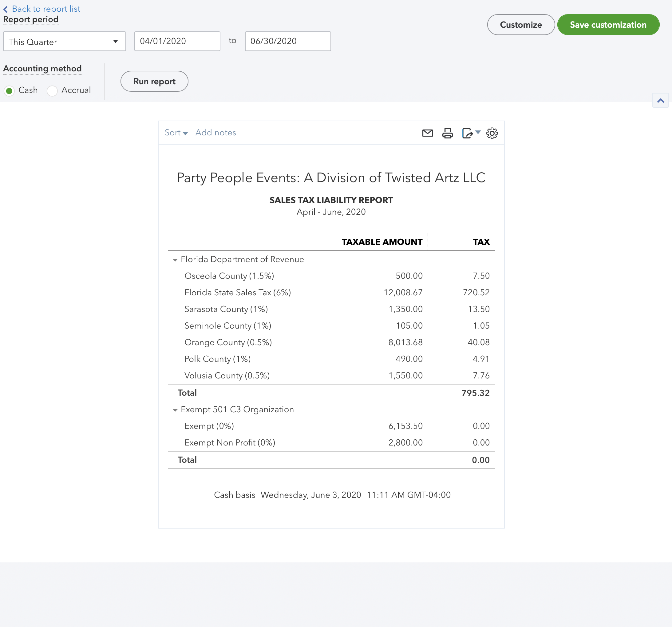Open the export dropdown arrow
This screenshot has height=627, width=672.
(x=478, y=132)
